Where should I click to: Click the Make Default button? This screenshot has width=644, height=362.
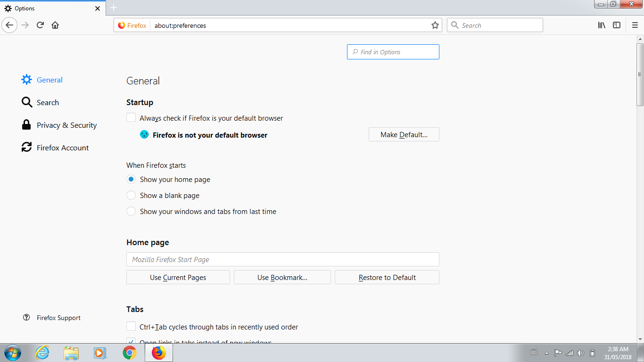(x=404, y=134)
